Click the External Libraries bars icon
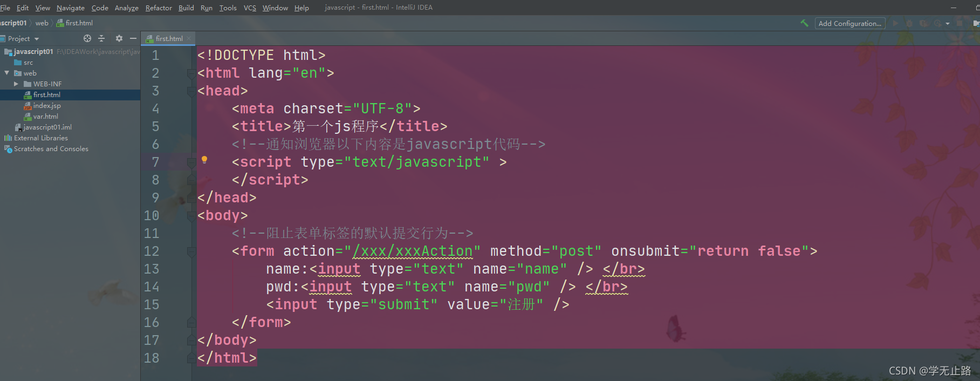This screenshot has width=980, height=381. tap(8, 138)
